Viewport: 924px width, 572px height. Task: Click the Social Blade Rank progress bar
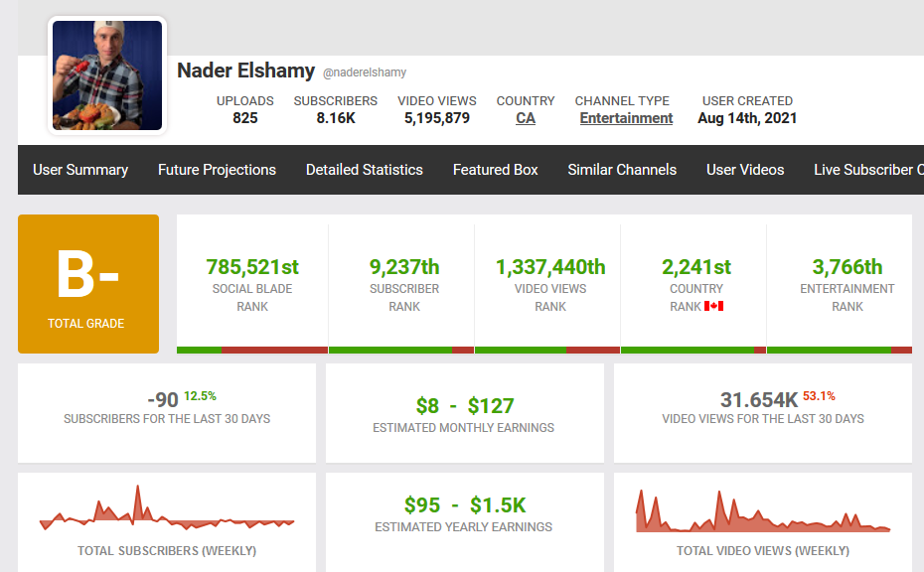[252, 350]
